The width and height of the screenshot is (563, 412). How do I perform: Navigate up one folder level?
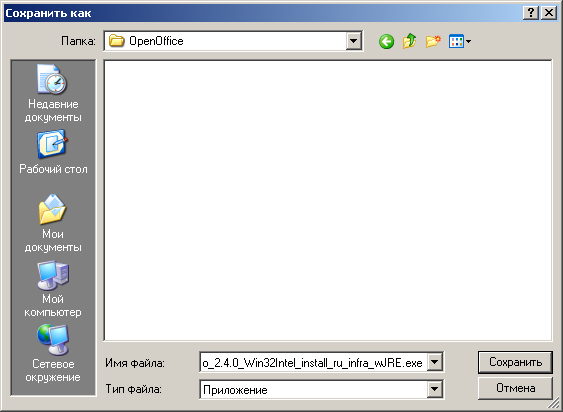tap(410, 42)
